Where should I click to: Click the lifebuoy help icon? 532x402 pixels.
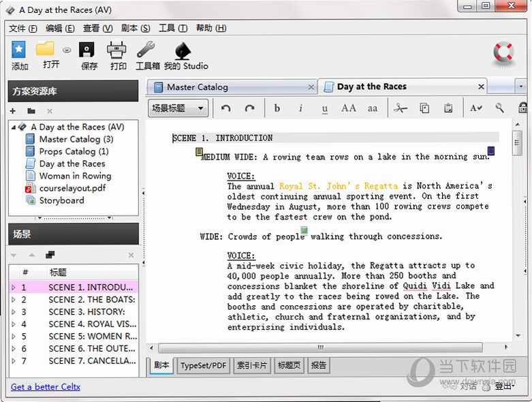[503, 53]
